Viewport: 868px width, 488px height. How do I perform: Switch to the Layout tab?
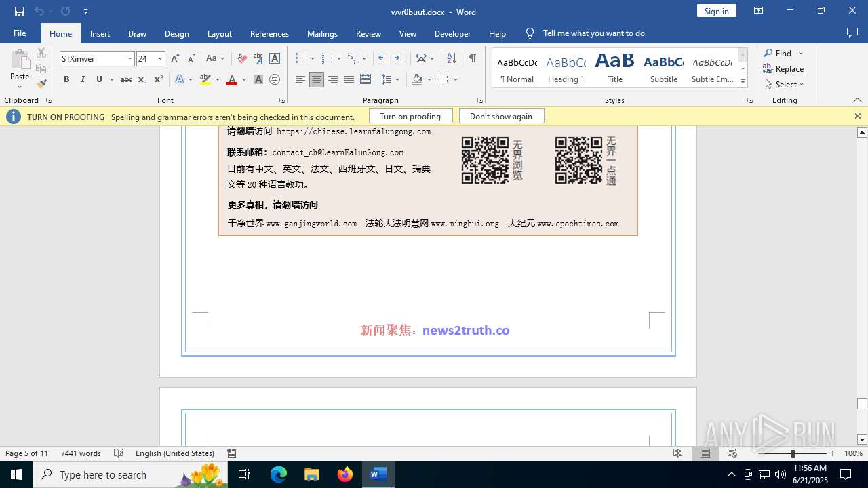point(220,33)
